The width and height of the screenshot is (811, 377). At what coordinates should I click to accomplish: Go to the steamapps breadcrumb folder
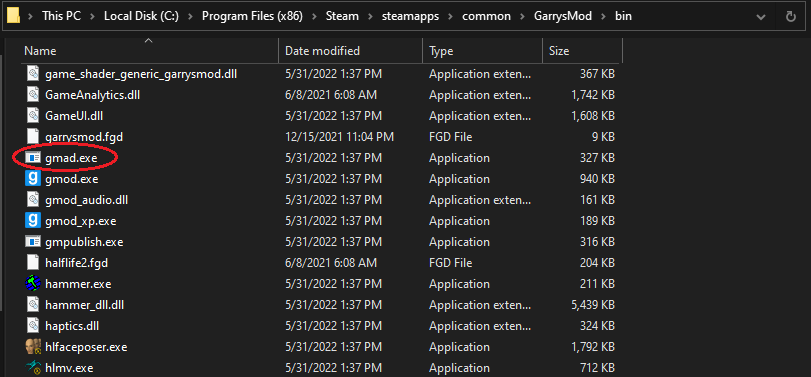[x=410, y=16]
